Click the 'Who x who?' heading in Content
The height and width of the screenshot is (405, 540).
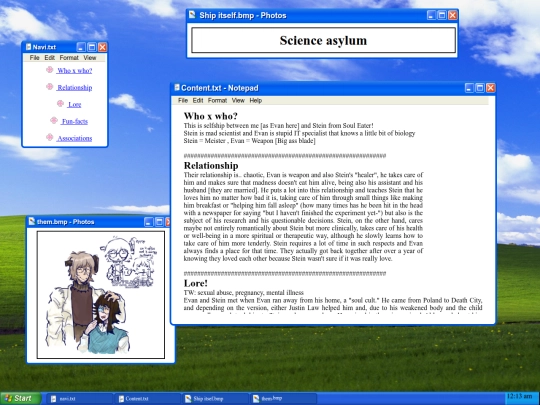[210, 116]
